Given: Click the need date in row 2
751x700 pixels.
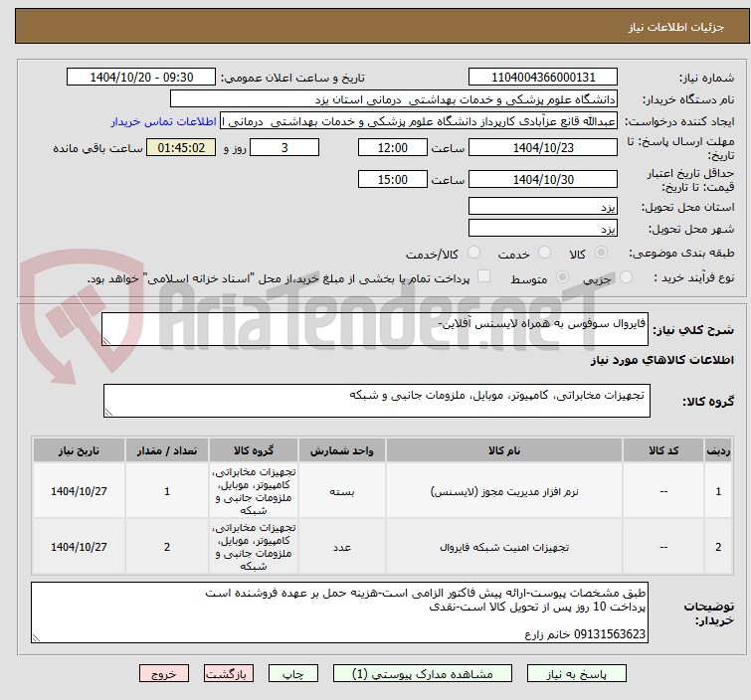Looking at the screenshot, I should click(x=79, y=547).
